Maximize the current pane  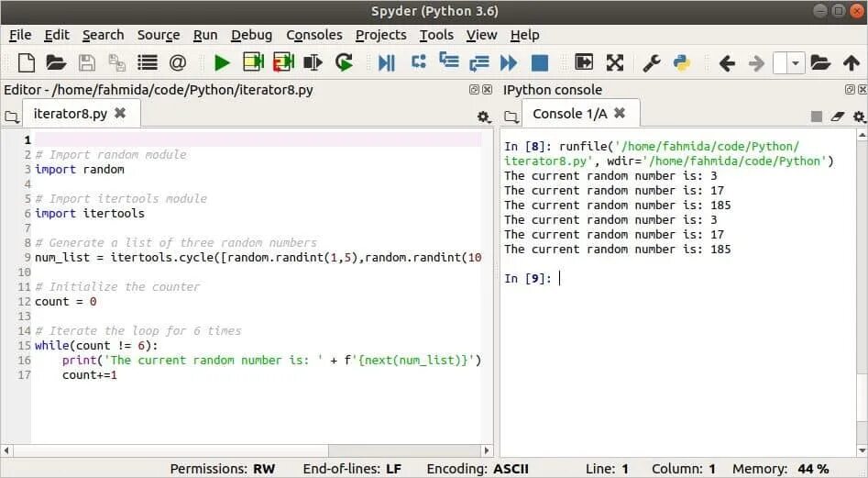click(x=584, y=62)
